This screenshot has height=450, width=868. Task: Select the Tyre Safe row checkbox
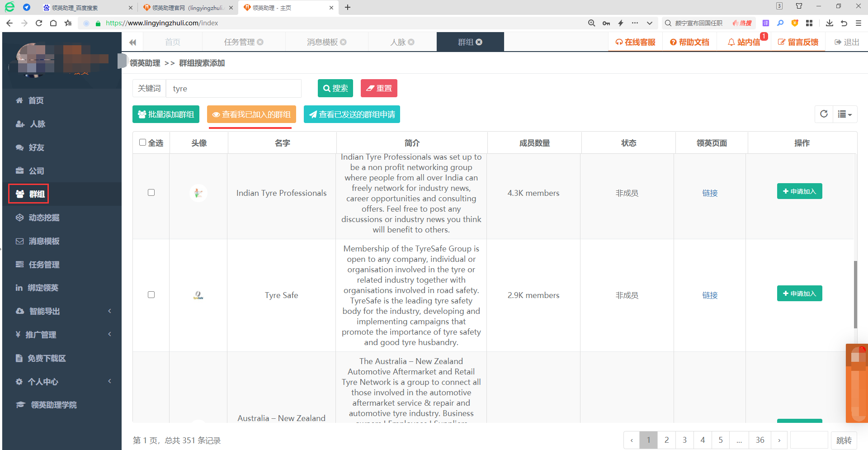[x=151, y=295]
